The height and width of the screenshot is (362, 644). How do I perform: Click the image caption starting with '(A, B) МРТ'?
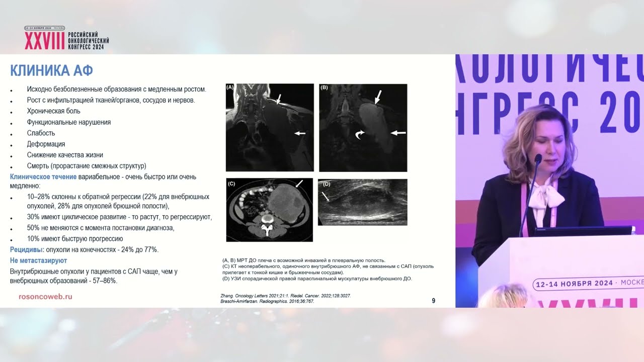[303, 260]
